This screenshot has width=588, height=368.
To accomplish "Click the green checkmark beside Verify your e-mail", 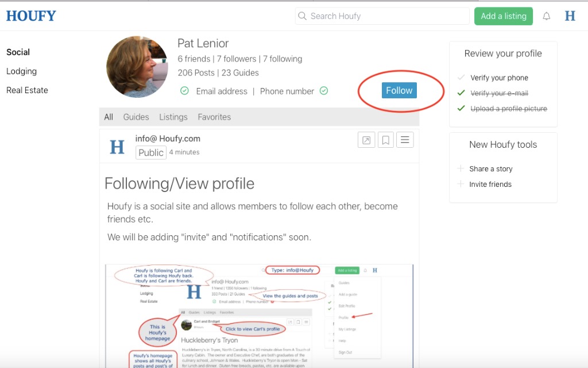I will [461, 93].
